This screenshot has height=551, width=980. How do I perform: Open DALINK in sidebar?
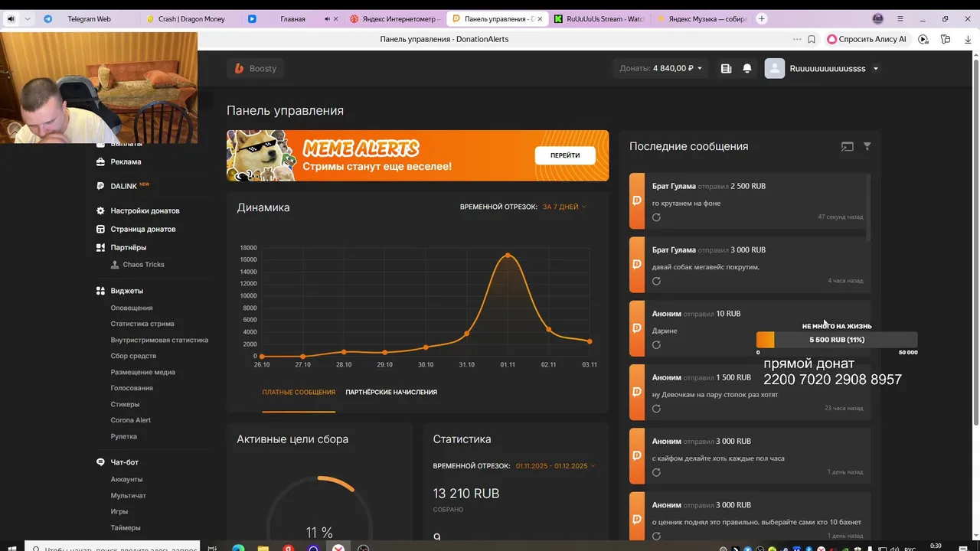coord(122,186)
